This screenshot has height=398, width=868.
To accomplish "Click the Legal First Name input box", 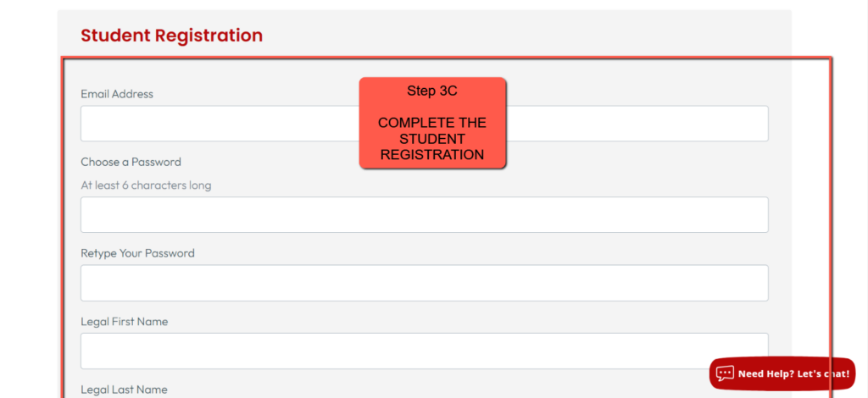I will 424,351.
